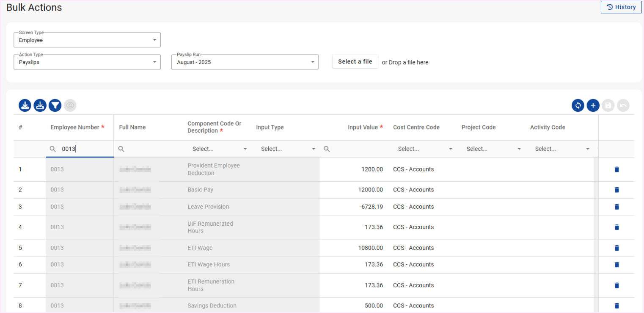Click the greyed-out eye visibility icon

tap(70, 105)
